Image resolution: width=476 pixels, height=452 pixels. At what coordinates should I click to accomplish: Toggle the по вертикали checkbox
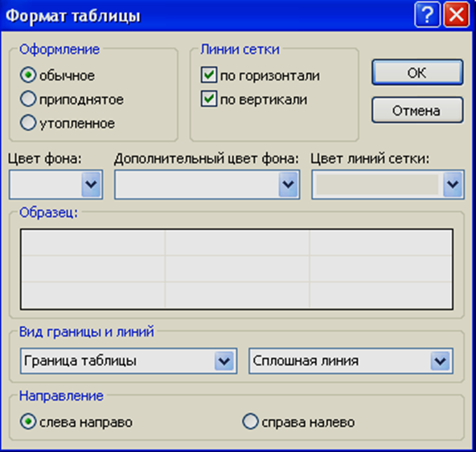coord(209,99)
